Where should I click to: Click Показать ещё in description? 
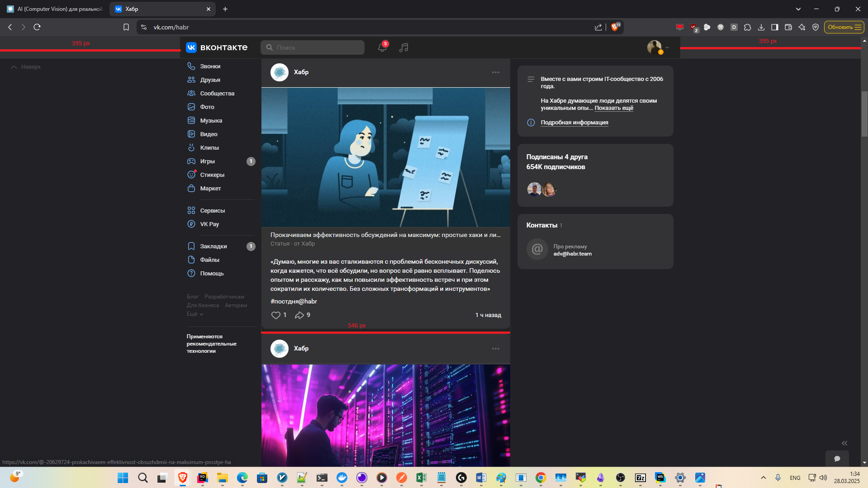pos(614,108)
